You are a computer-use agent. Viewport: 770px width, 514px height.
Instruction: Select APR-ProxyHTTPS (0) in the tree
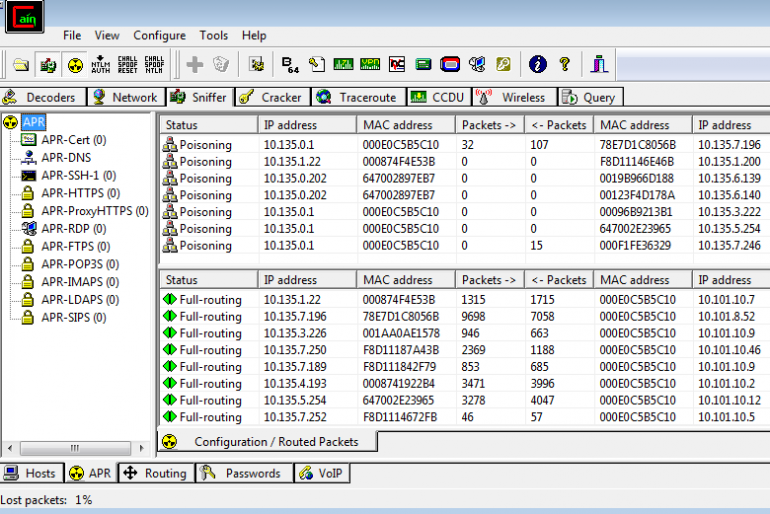pos(95,211)
